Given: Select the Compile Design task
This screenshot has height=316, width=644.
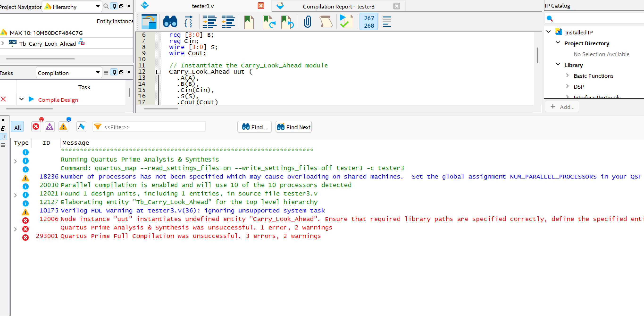Looking at the screenshot, I should tap(58, 100).
